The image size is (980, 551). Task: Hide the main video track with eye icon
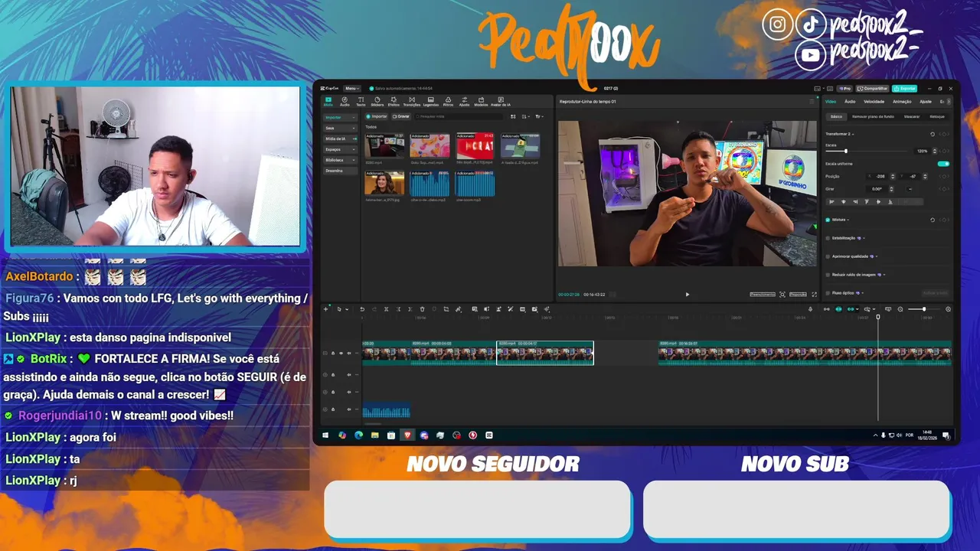click(341, 353)
